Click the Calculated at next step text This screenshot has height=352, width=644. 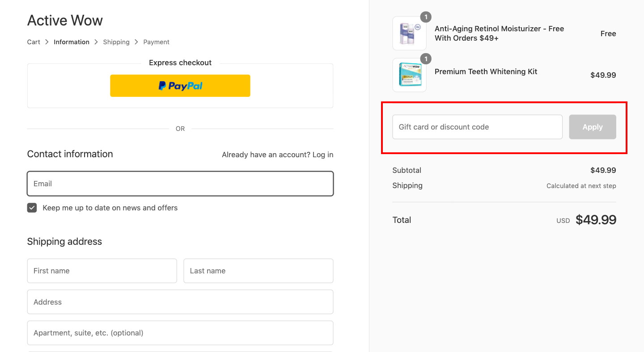pyautogui.click(x=581, y=186)
